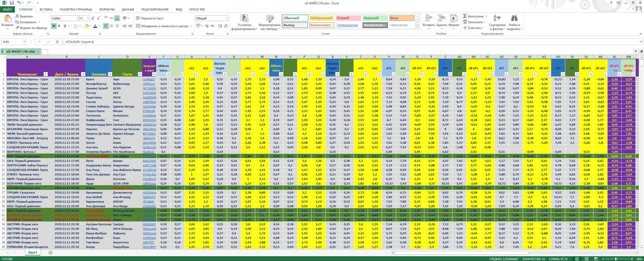Increase cell indent

tap(130, 26)
